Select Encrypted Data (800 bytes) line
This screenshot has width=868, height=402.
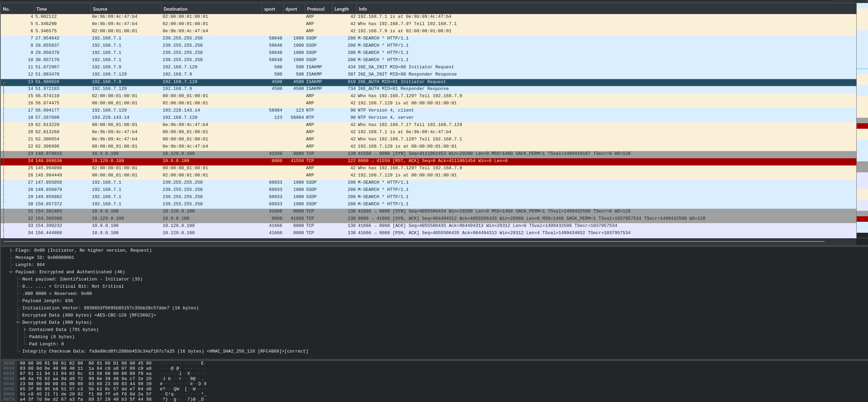(89, 315)
